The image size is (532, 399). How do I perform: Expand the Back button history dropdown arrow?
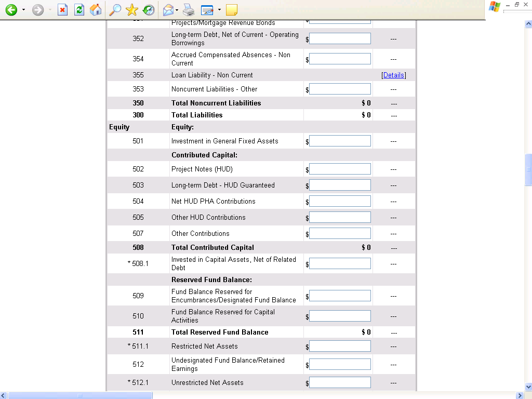click(x=23, y=10)
